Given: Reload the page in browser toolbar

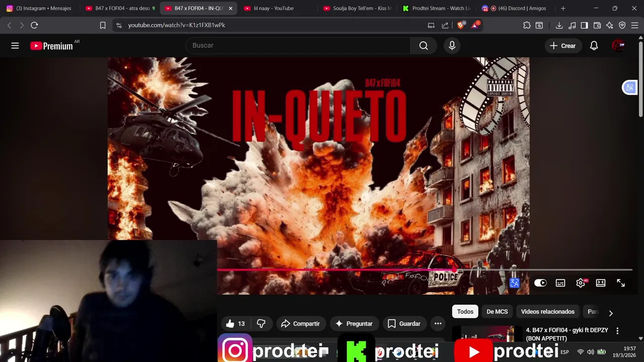Looking at the screenshot, I should click(34, 25).
